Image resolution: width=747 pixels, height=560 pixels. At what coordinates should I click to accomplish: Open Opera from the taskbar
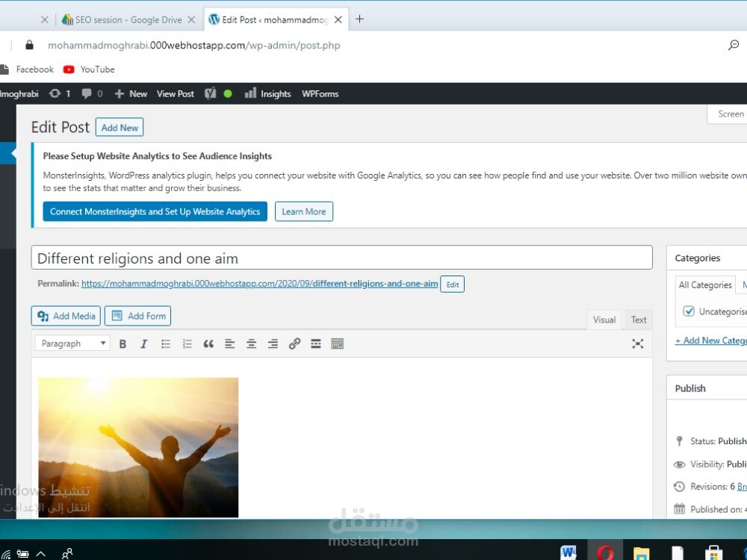point(605,552)
